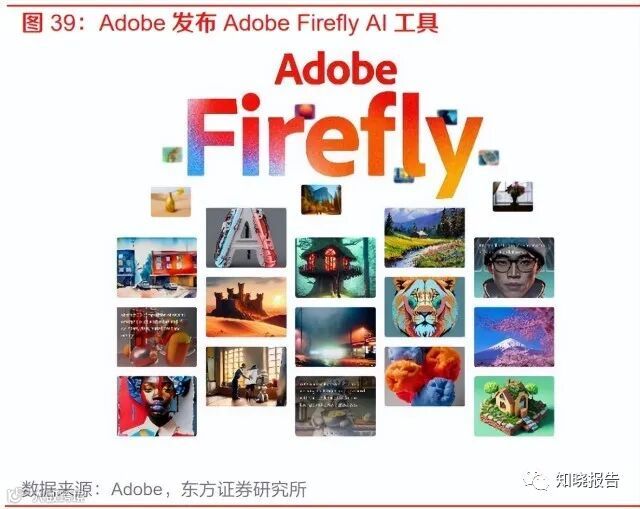The height and width of the screenshot is (509, 640).
Task: Select the lion face artwork thumbnail
Action: coord(424,307)
